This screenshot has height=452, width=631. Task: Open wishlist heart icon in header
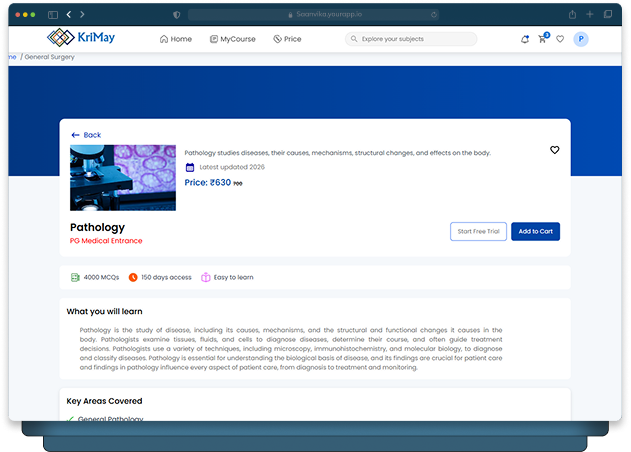[560, 39]
